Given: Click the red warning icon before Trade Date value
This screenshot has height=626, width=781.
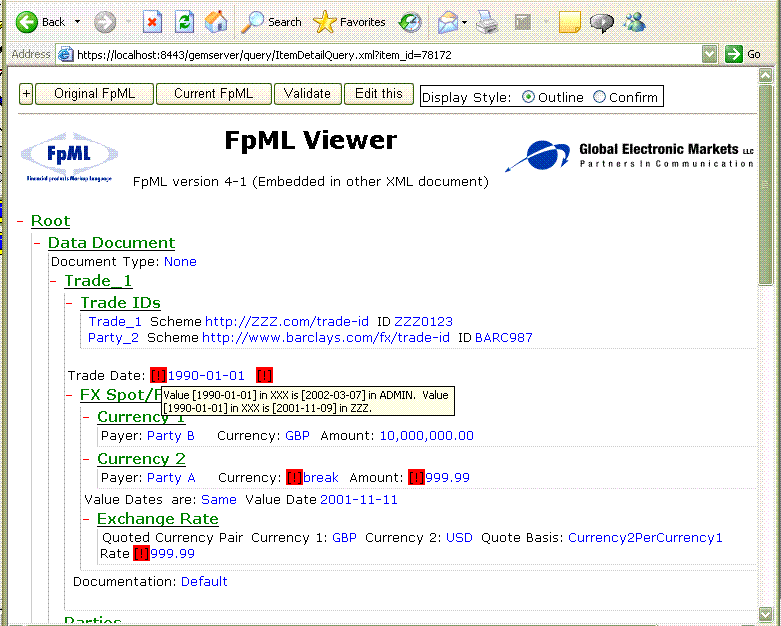Looking at the screenshot, I should tap(158, 375).
